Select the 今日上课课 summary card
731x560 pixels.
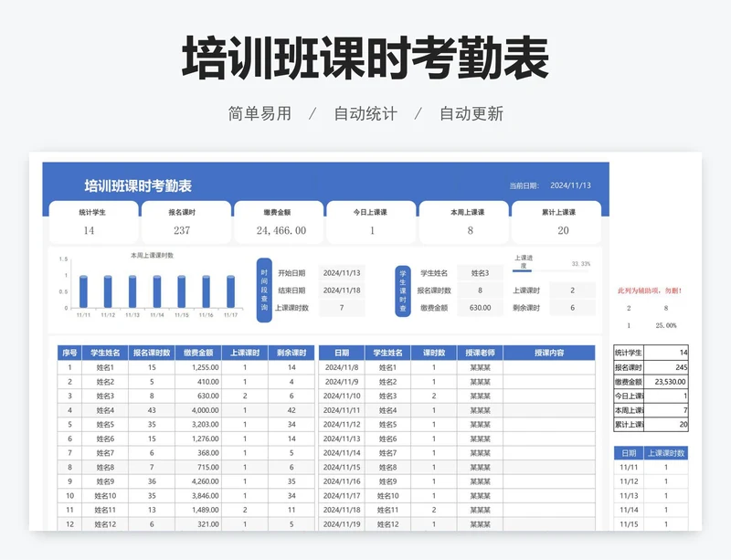coord(371,222)
